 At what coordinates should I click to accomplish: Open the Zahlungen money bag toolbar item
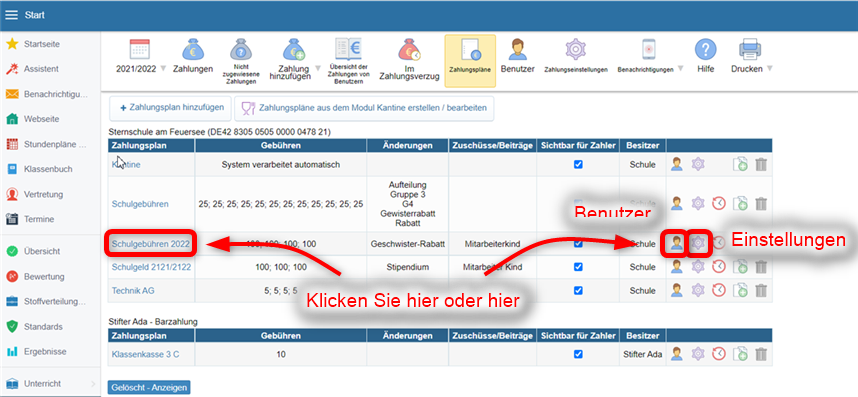coord(193,56)
